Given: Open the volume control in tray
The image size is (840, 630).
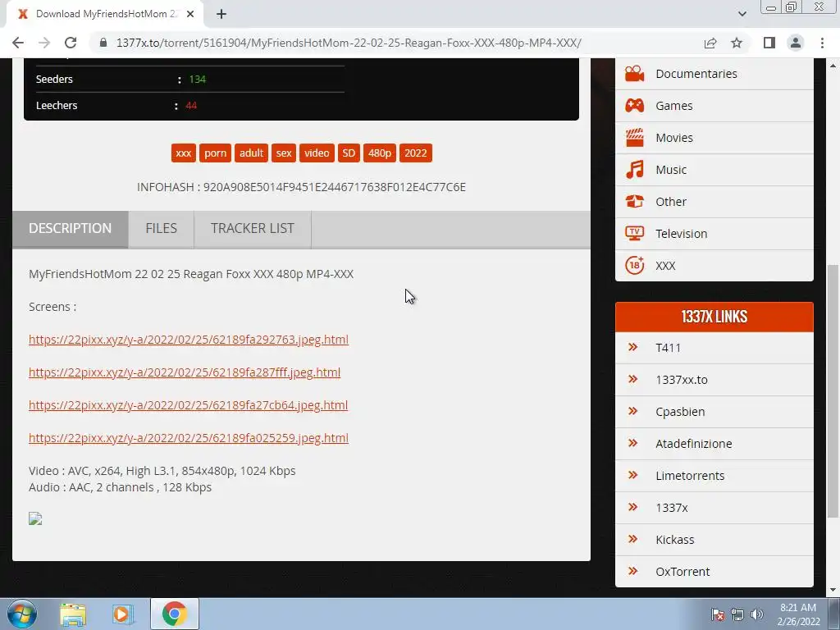Looking at the screenshot, I should click(757, 614).
